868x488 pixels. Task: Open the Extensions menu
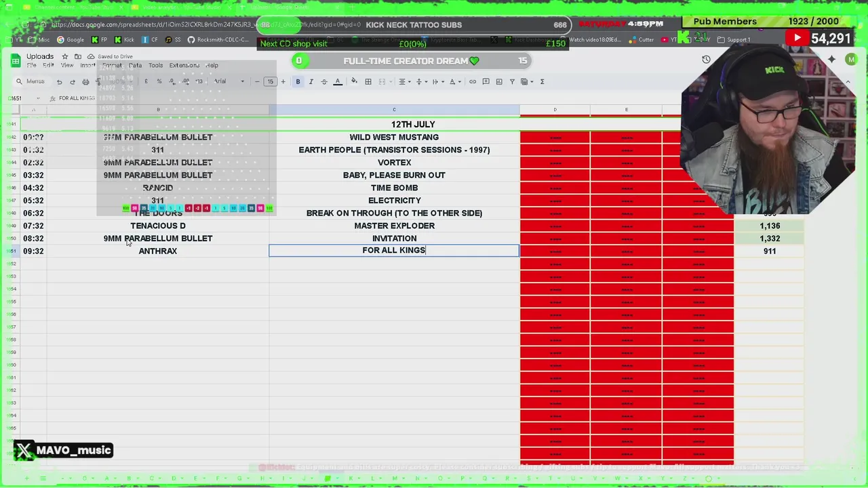coord(184,66)
